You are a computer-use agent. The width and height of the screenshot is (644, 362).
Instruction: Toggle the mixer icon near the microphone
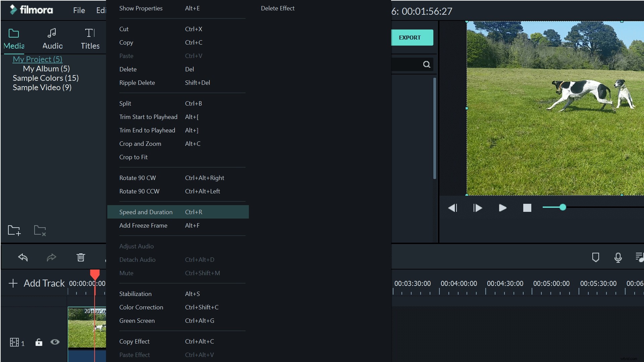pos(640,257)
